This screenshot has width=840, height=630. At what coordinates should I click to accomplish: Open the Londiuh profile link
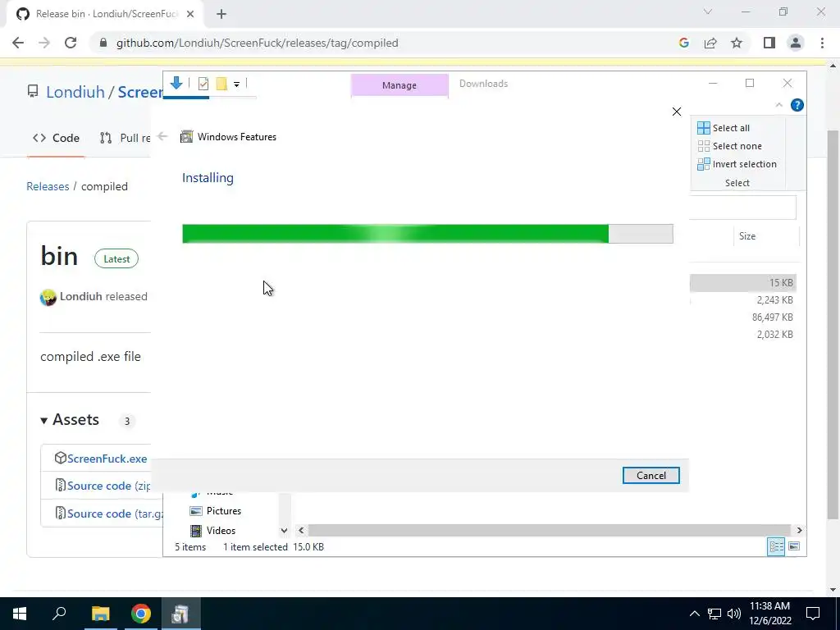(x=75, y=92)
